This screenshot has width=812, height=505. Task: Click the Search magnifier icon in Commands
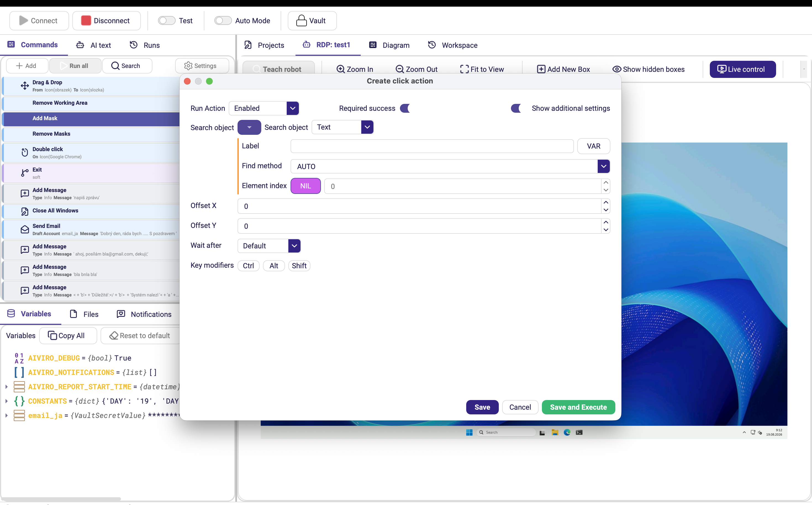(x=115, y=66)
